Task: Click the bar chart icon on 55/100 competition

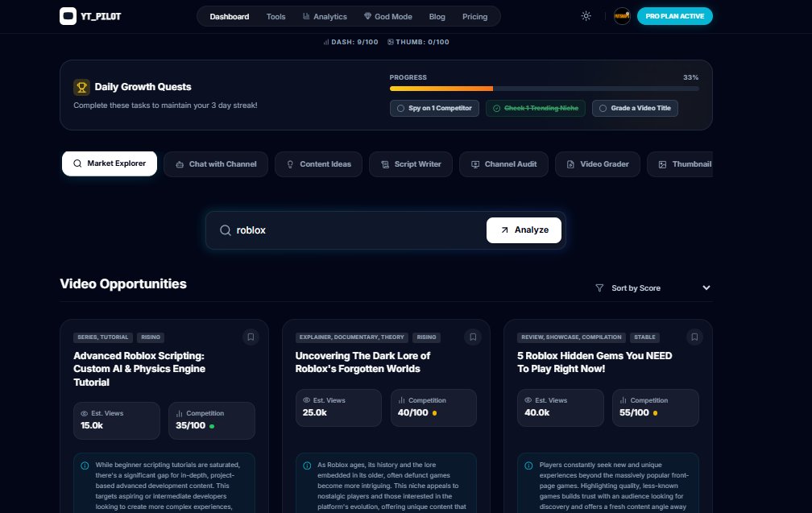Action: [x=623, y=400]
